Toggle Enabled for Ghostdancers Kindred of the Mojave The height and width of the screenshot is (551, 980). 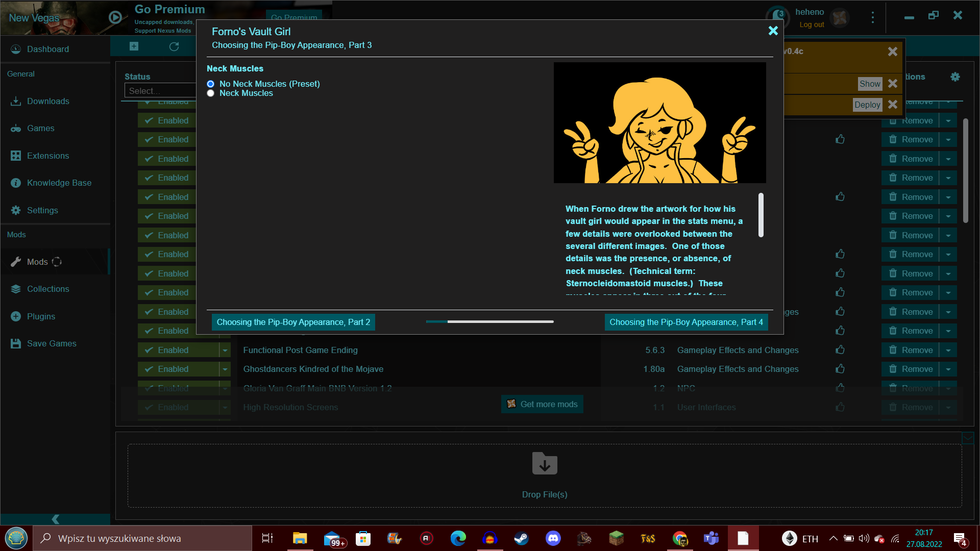click(178, 369)
